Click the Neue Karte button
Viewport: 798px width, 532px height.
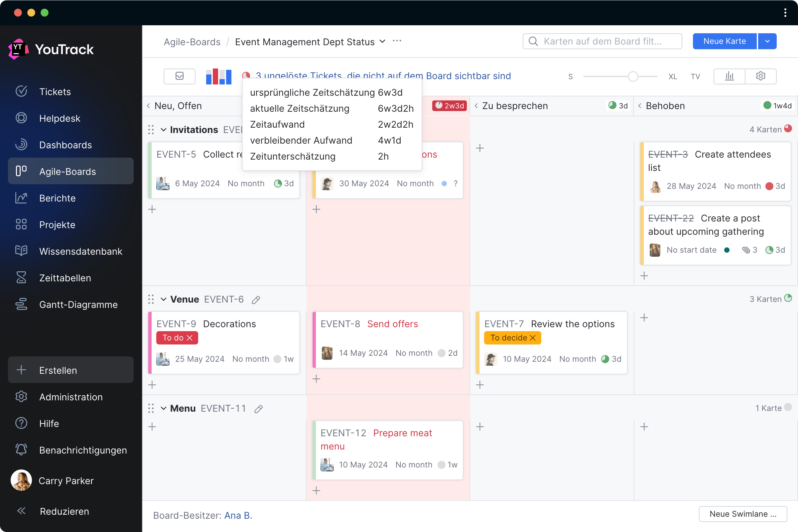tap(725, 42)
